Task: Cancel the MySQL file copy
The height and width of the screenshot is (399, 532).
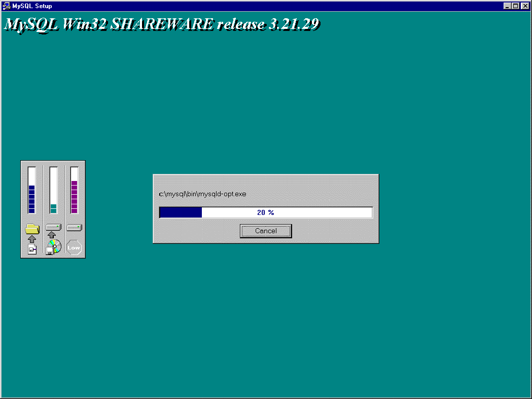Action: (x=266, y=231)
